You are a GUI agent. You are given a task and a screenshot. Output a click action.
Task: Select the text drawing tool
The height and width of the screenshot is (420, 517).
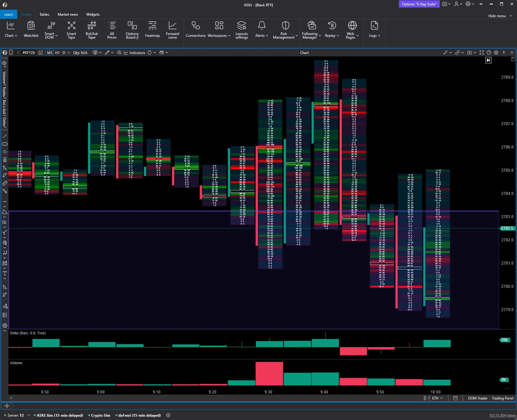coord(5,274)
